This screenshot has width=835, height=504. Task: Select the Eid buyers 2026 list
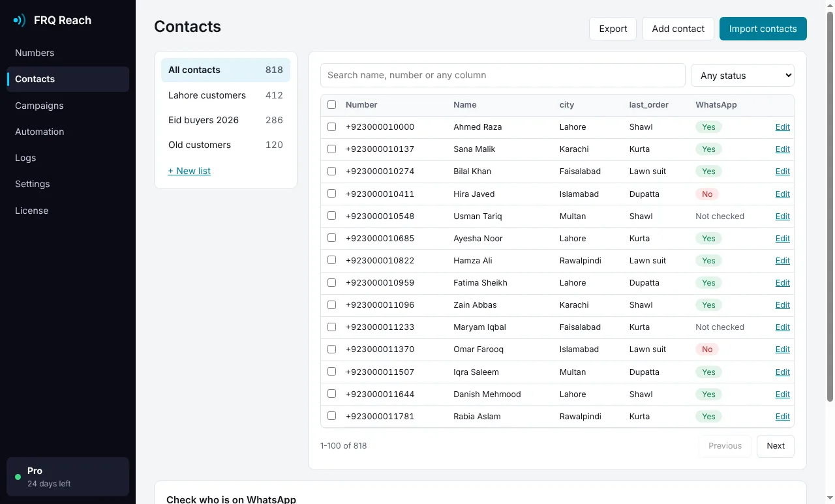[x=226, y=120]
